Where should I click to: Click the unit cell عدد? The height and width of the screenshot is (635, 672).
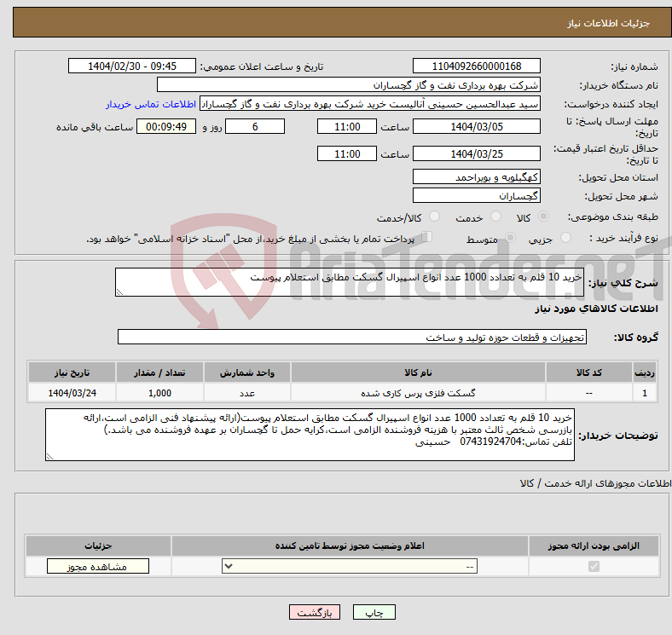click(x=247, y=393)
